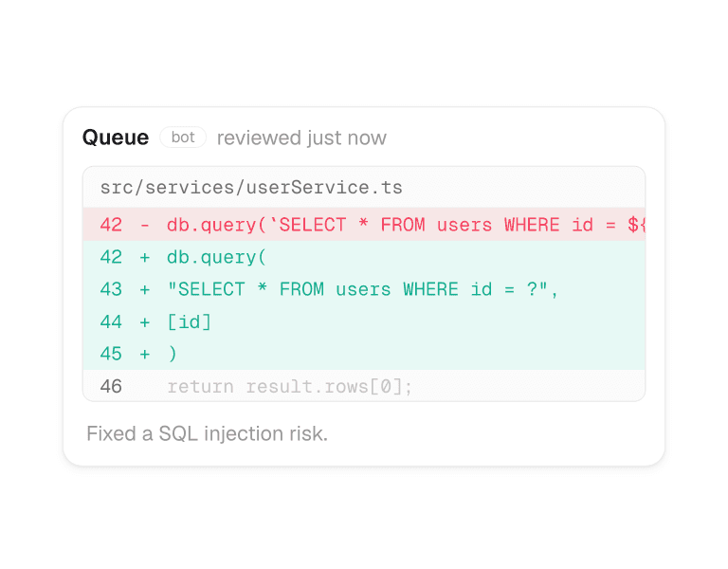Click the plus sign on line 45
The height and width of the screenshot is (569, 728).
pos(145,355)
